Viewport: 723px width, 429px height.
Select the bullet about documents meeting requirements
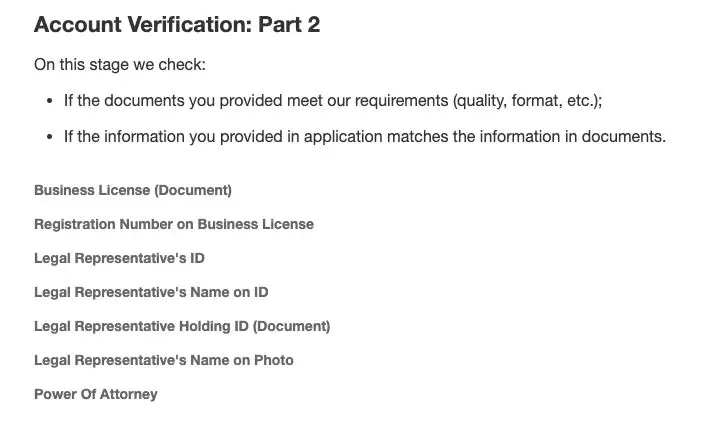[333, 101]
